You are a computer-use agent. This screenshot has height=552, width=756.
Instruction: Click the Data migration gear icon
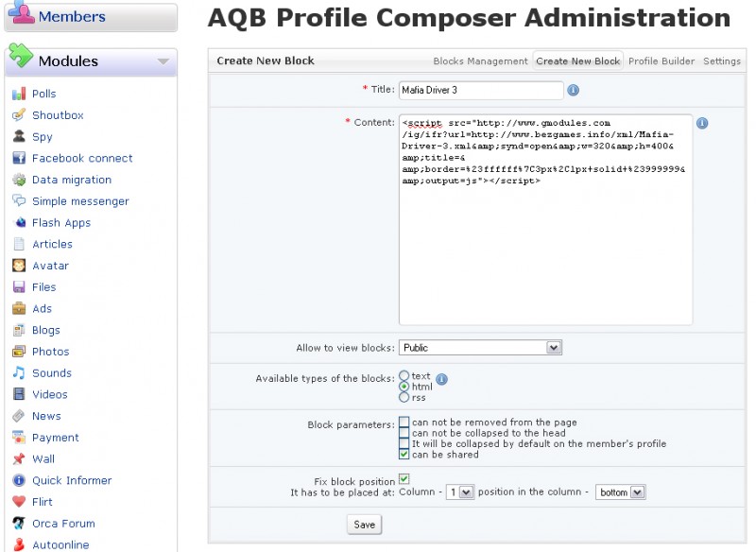pos(19,180)
